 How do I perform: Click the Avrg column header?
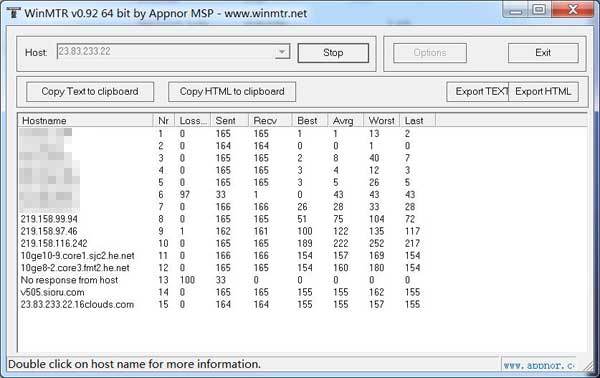pos(345,121)
